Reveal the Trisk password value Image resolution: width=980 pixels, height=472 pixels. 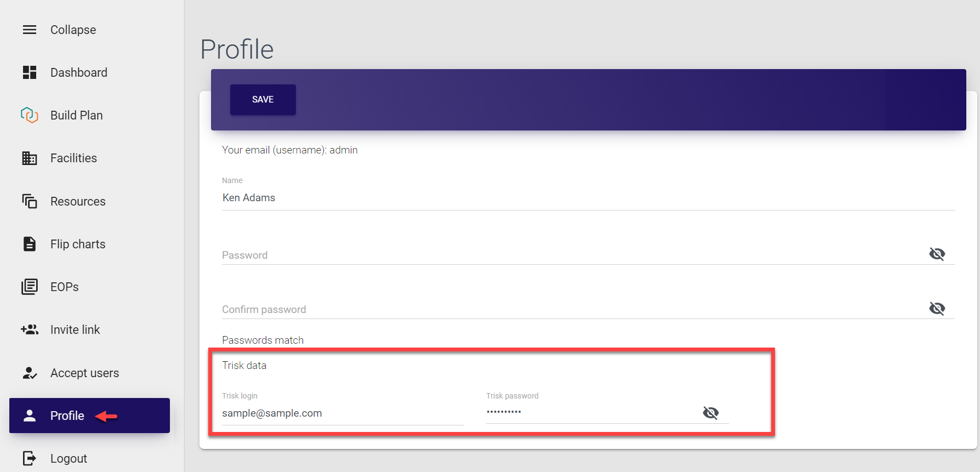point(710,413)
